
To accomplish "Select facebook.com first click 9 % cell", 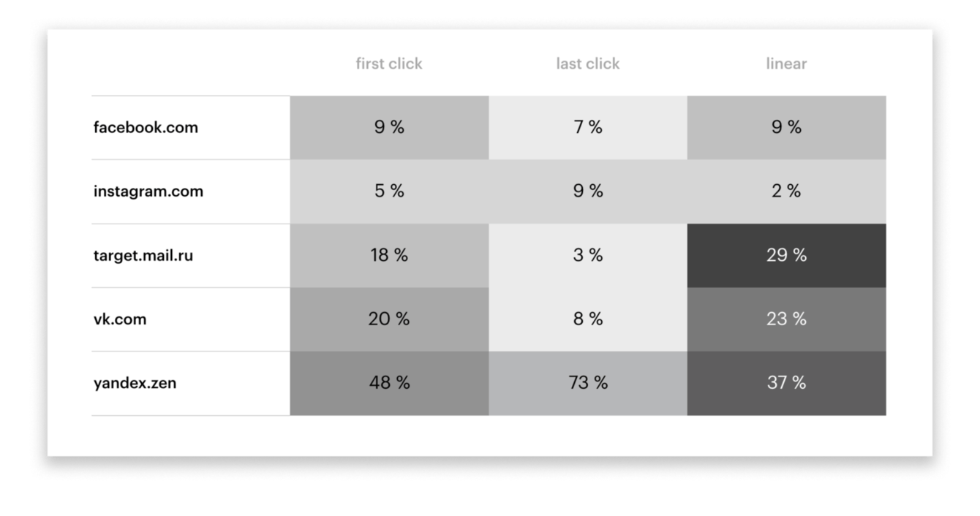I will [x=389, y=127].
